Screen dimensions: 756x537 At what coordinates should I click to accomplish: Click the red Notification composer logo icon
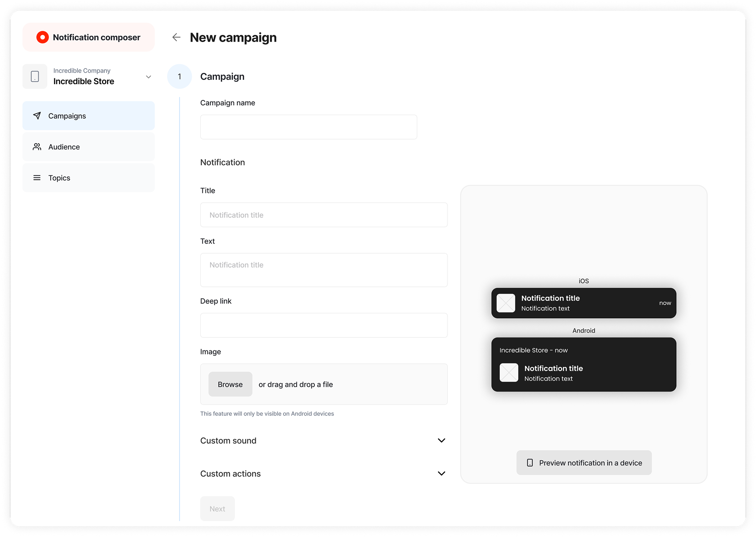pos(43,38)
